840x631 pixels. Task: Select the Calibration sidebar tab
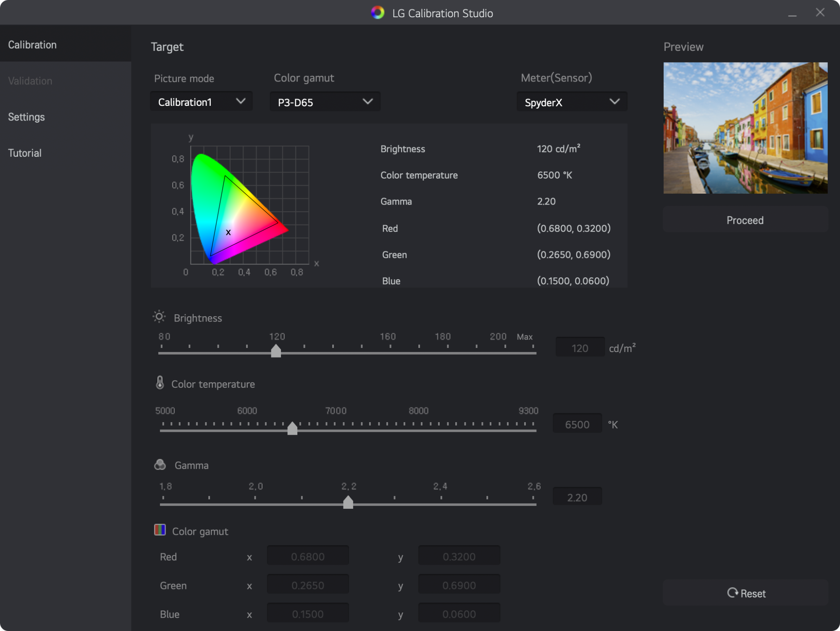point(32,45)
